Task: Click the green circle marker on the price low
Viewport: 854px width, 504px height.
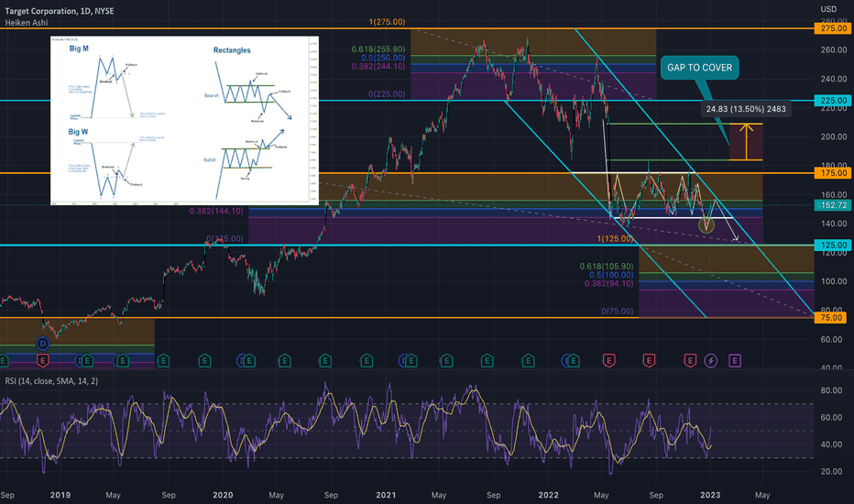Action: (x=706, y=224)
